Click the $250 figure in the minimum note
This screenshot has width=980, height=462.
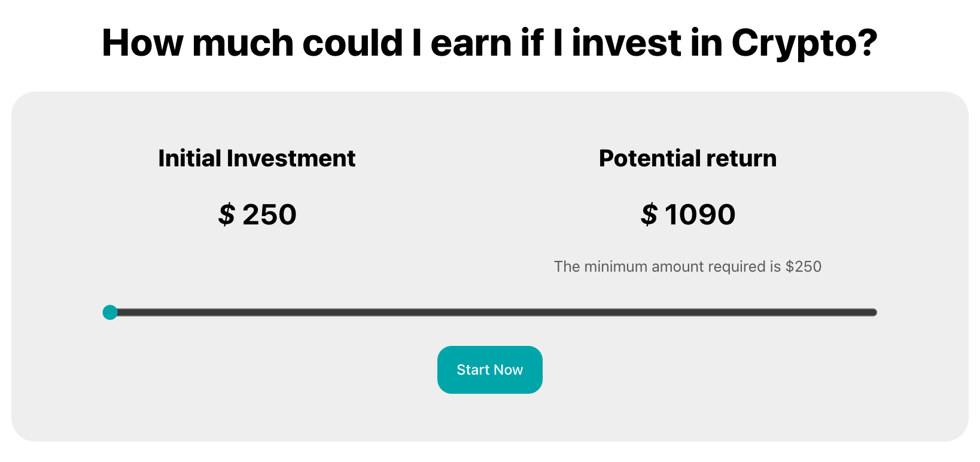pos(803,266)
